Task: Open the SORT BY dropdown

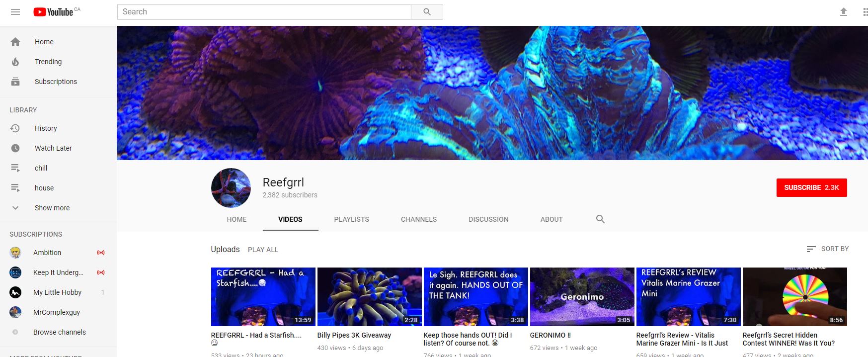Action: pos(828,249)
